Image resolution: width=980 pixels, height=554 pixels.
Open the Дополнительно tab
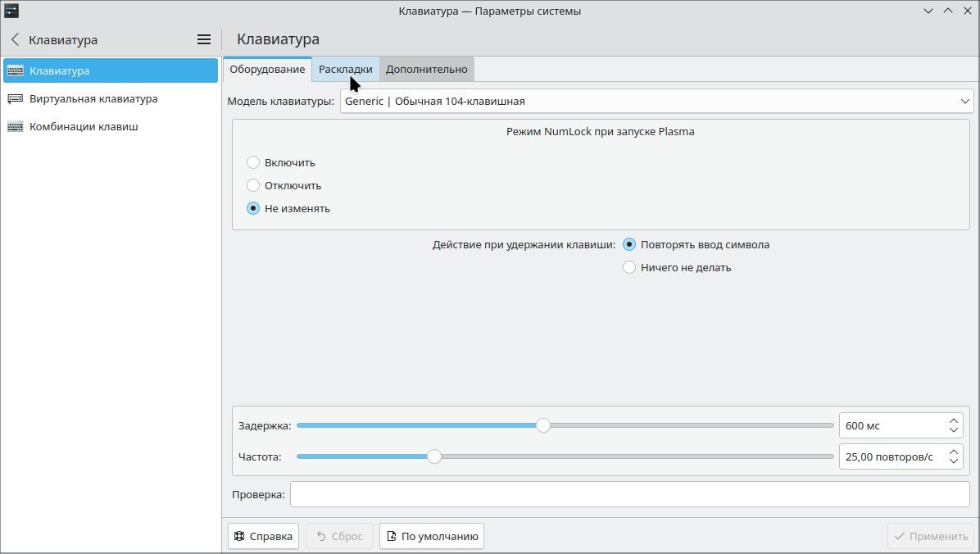(426, 69)
